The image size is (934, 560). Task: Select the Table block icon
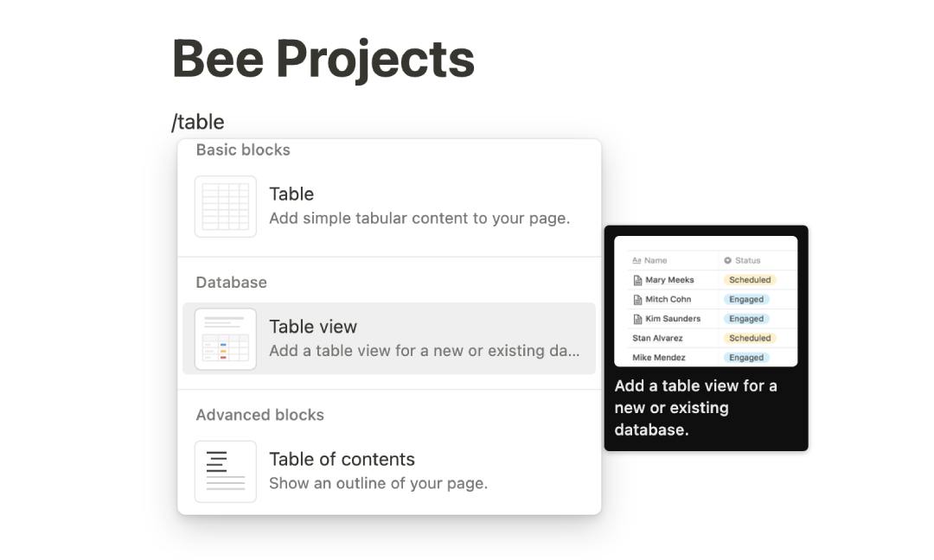point(225,206)
